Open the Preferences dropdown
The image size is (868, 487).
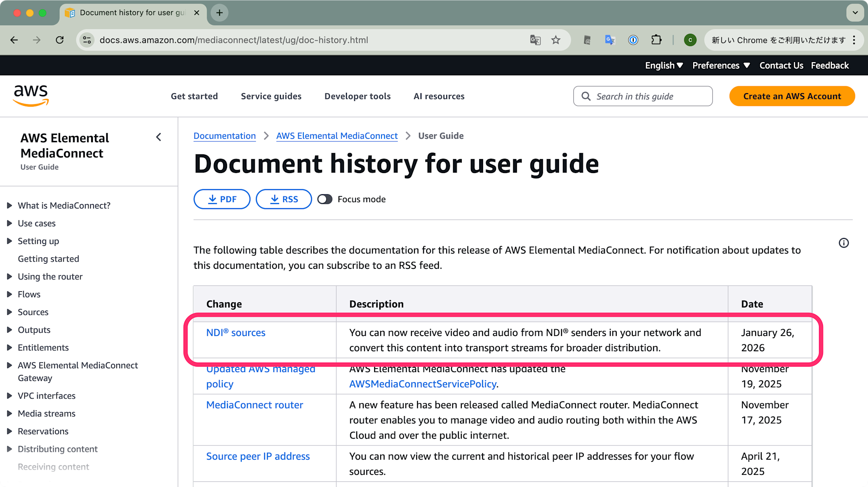tap(720, 65)
